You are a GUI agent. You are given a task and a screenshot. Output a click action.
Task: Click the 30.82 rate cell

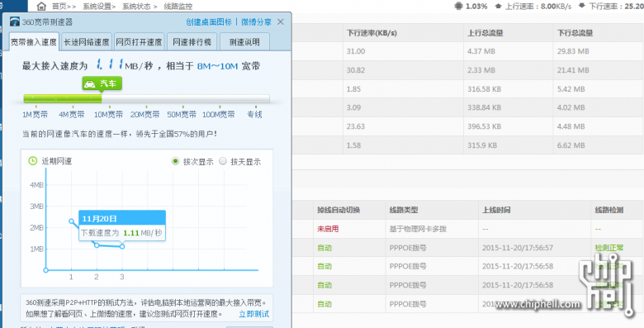pyautogui.click(x=356, y=70)
